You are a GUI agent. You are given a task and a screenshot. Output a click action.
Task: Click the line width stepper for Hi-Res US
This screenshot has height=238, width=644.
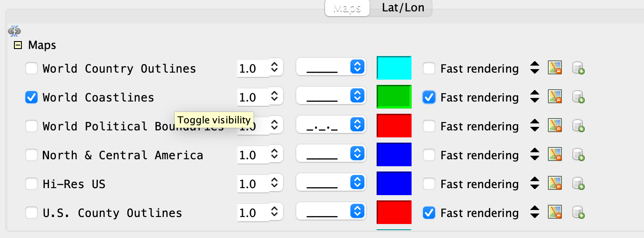tap(274, 184)
